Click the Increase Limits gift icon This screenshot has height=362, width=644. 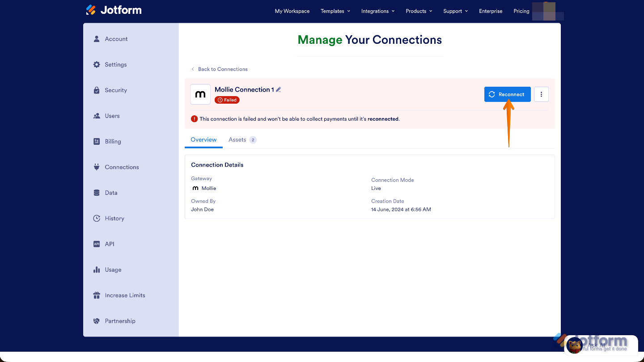(x=96, y=295)
